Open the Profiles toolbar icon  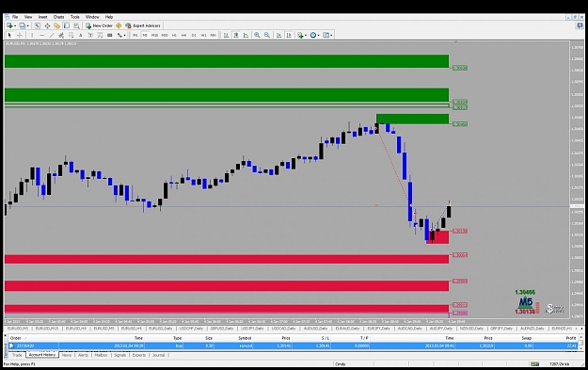(x=23, y=25)
